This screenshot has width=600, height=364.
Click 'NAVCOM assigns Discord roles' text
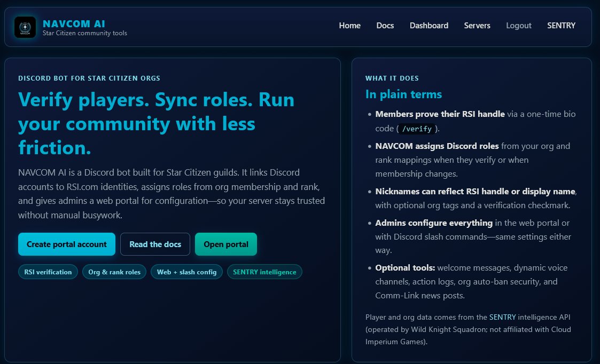click(437, 146)
